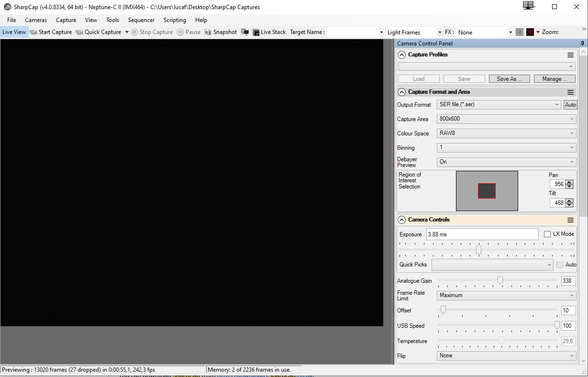Click the Pause toolbar button
The width and height of the screenshot is (588, 377).
[189, 32]
